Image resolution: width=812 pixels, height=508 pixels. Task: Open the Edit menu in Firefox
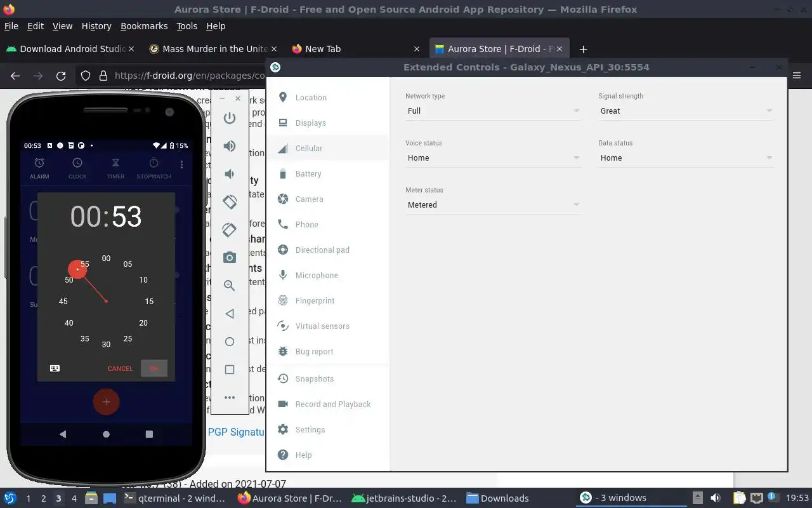[36, 26]
